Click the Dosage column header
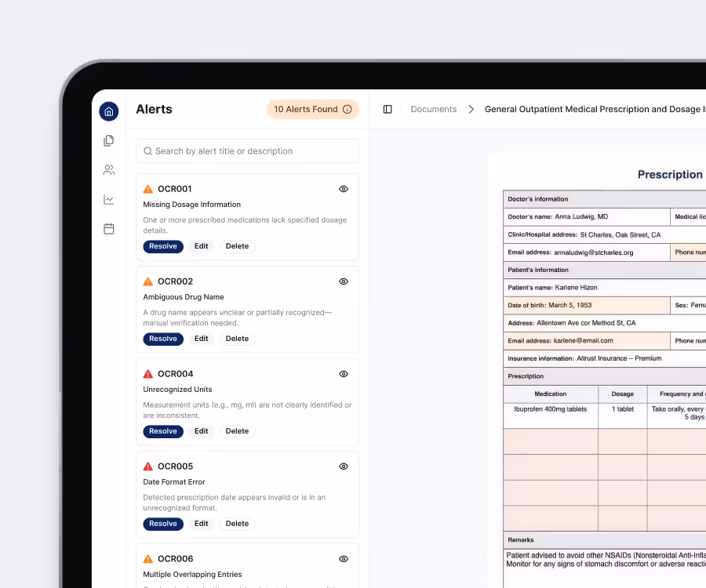Image resolution: width=706 pixels, height=588 pixels. click(623, 394)
